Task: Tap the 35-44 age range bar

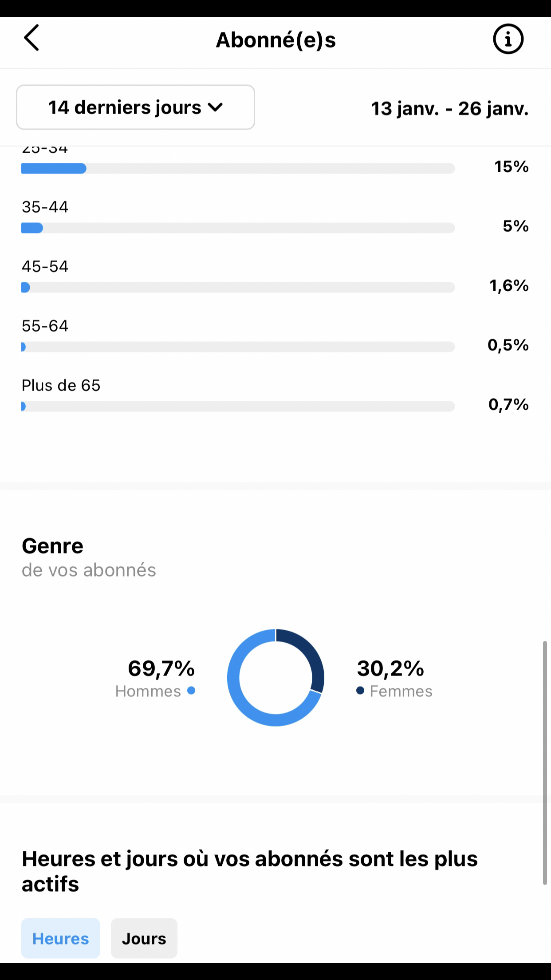Action: coord(238,228)
